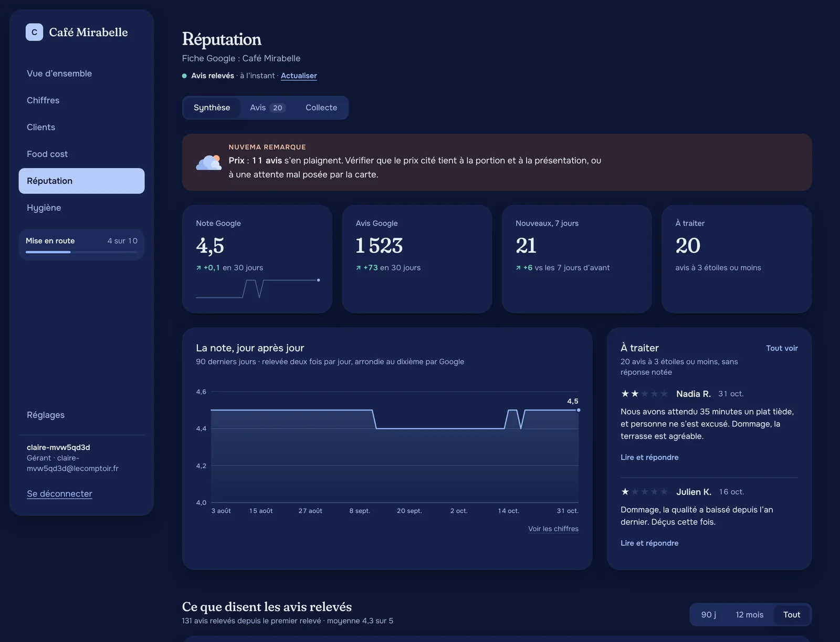The width and height of the screenshot is (840, 642).
Task: Click the 11 avis text in remarque banner
Action: coord(267,161)
